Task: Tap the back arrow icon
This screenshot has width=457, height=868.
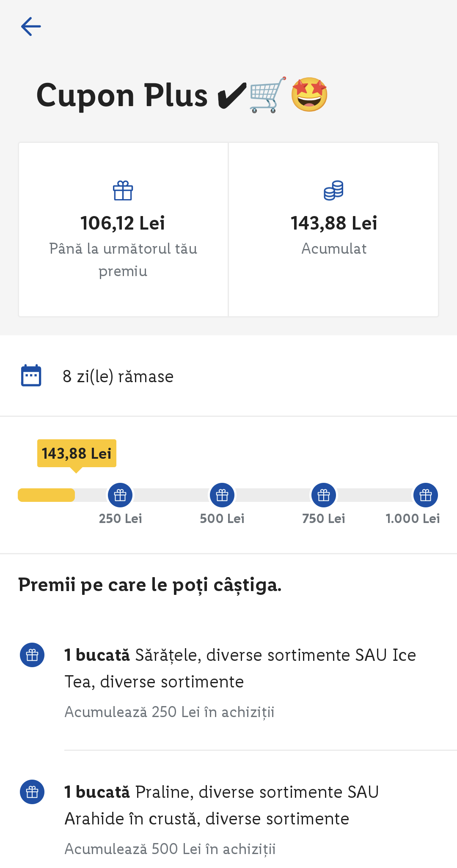Action: tap(31, 27)
